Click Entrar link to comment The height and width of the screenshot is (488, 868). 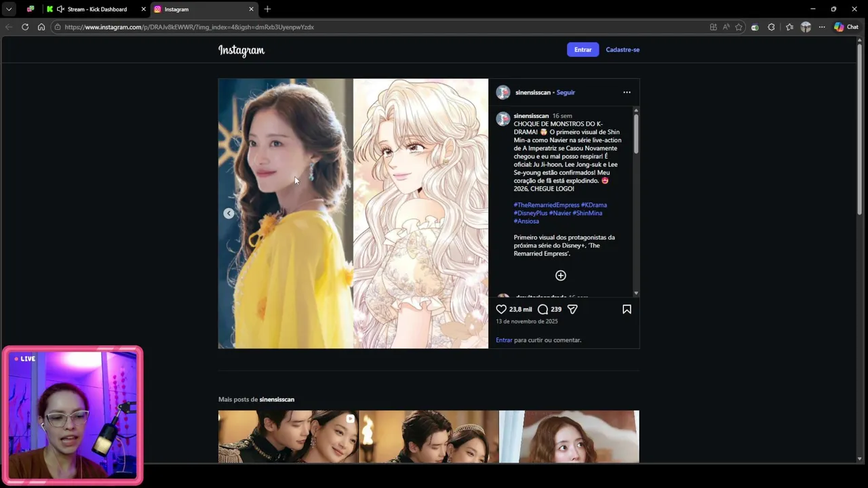click(504, 340)
